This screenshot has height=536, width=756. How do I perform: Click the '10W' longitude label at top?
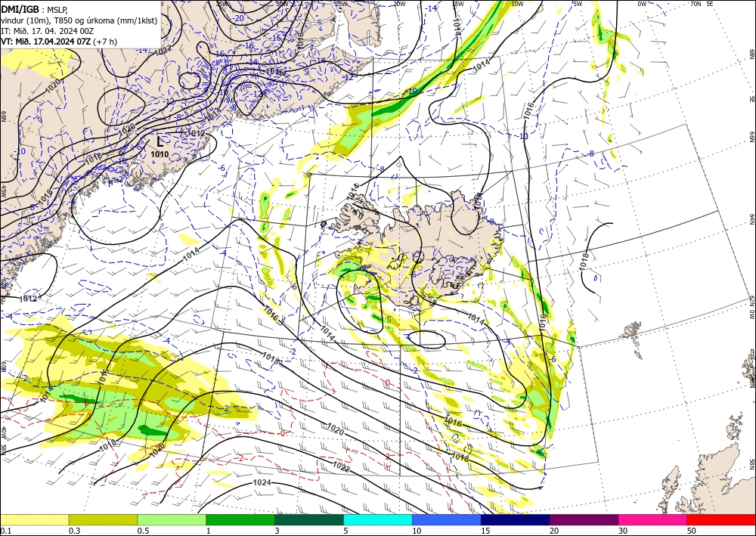(517, 3)
